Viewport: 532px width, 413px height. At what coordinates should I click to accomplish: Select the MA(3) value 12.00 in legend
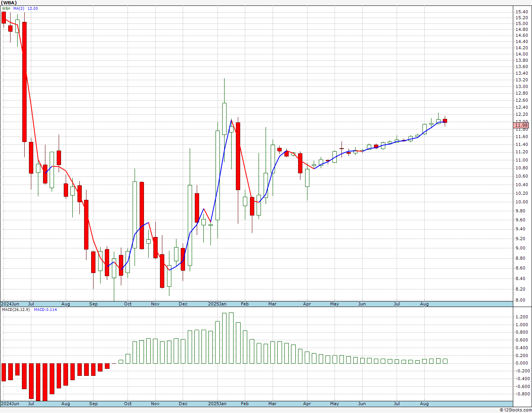[x=32, y=8]
